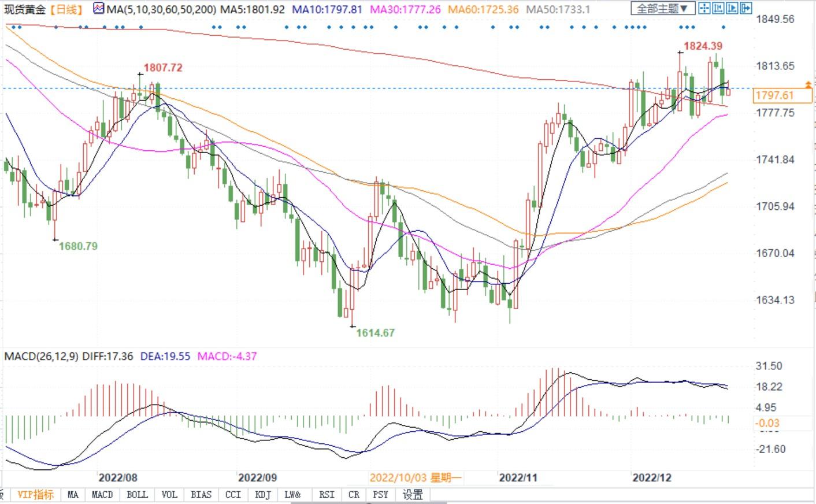Viewport: 816px width, 504px height.
Task: Click the rightmost blue event dot
Action: [723, 27]
